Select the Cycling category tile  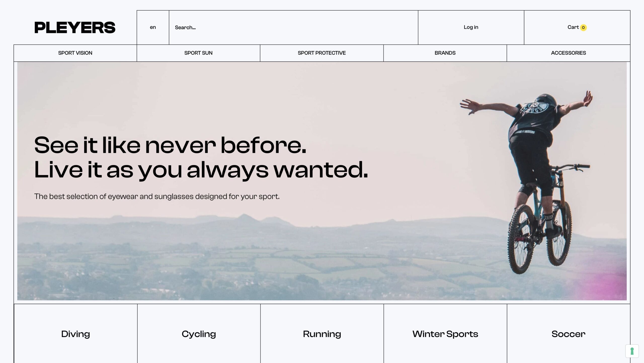199,334
